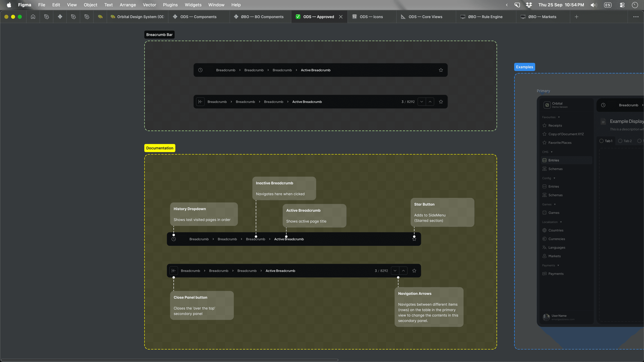Image resolution: width=644 pixels, height=362 pixels.
Task: Open the tab overflow ellipsis menu
Action: click(x=636, y=17)
